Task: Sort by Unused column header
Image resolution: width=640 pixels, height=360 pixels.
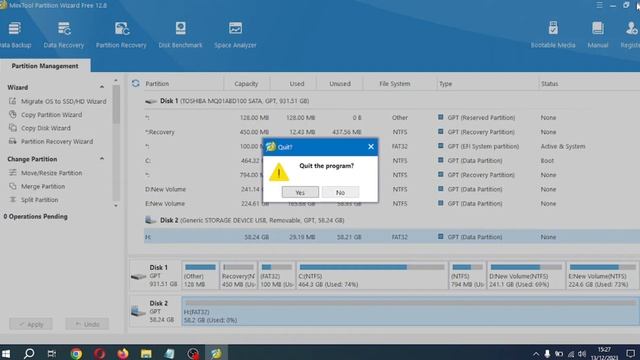Action: [340, 84]
